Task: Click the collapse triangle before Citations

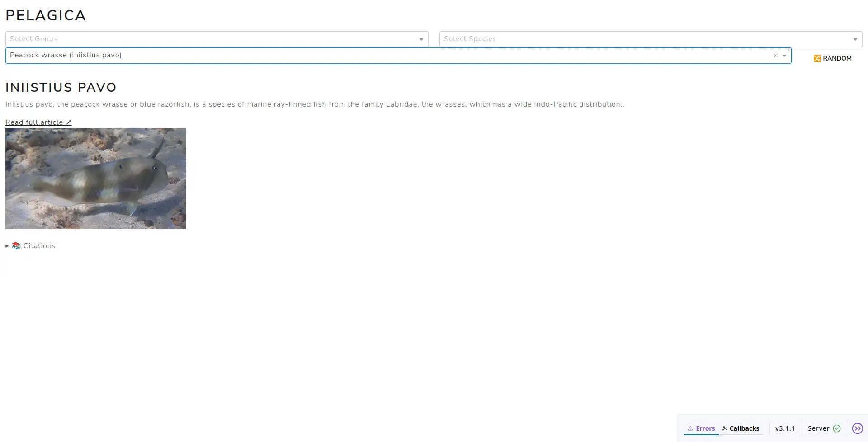Action: coord(7,245)
